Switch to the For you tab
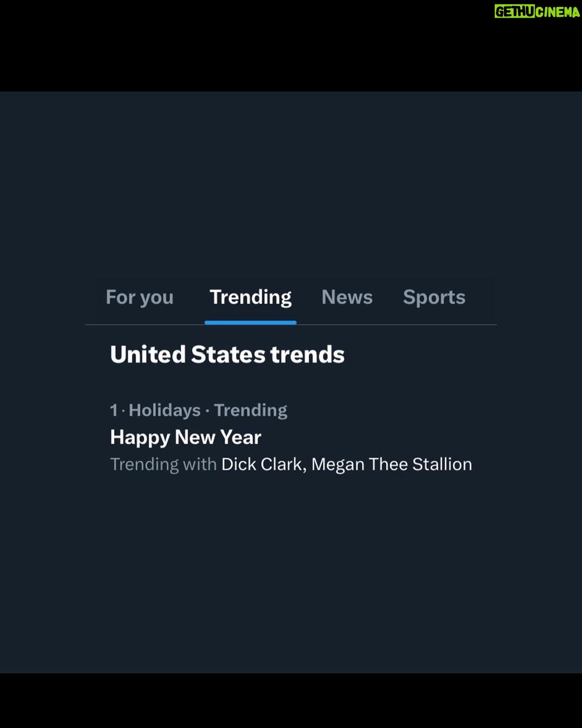Viewport: 582px width, 728px height. pos(140,298)
